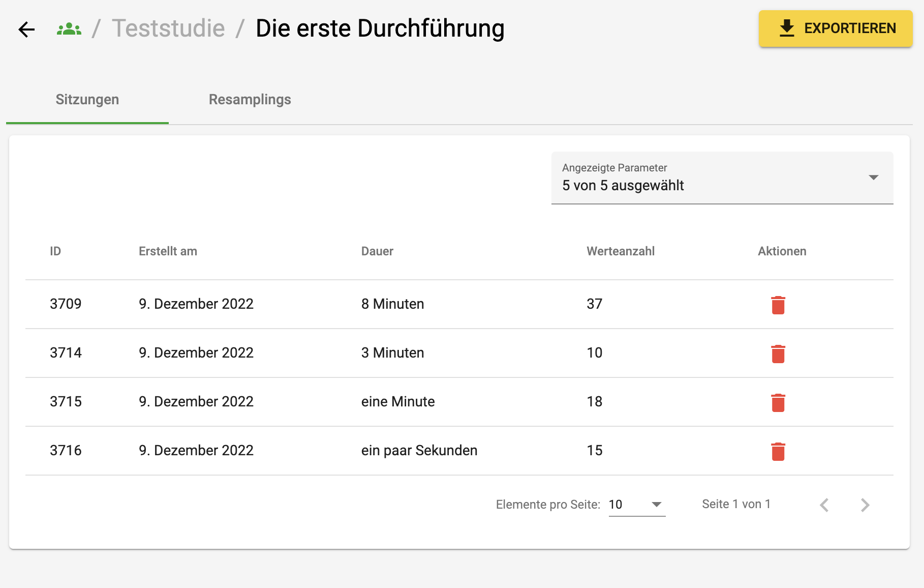
Task: Click date cell in row 3715
Action: 196,401
